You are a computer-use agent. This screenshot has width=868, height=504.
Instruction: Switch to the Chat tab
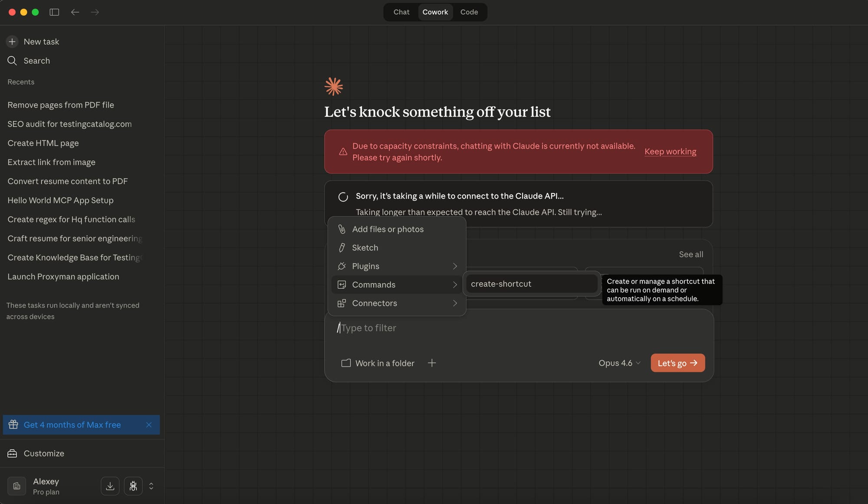coord(401,12)
